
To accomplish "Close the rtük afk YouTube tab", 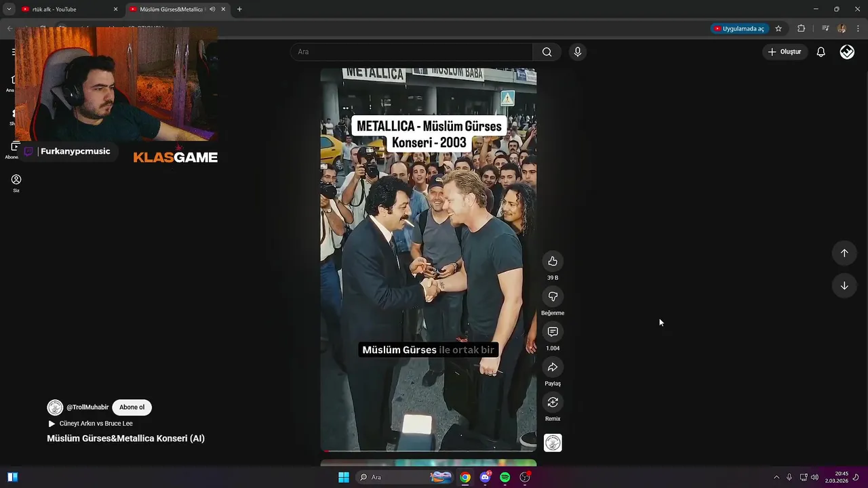I will point(115,9).
